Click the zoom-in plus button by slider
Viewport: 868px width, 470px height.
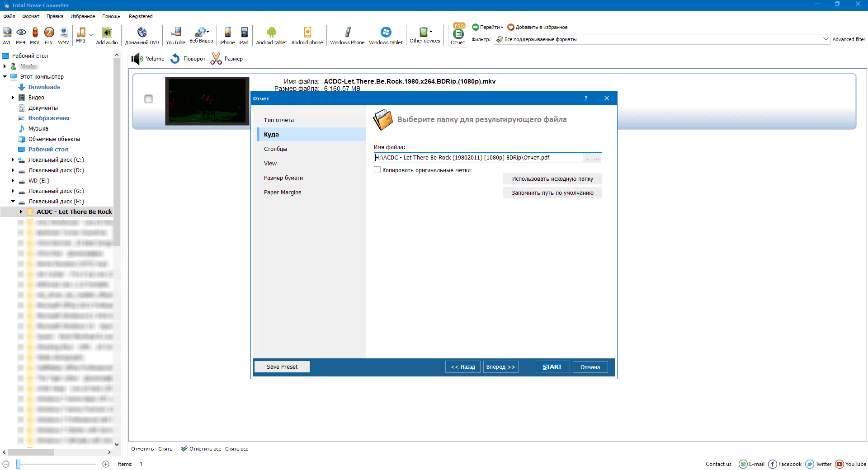[106, 464]
